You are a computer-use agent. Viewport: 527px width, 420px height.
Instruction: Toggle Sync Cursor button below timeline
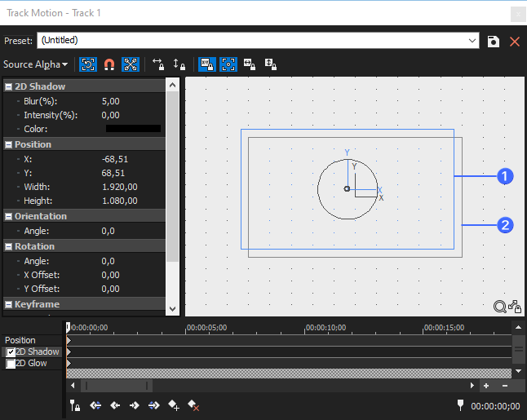[74, 405]
